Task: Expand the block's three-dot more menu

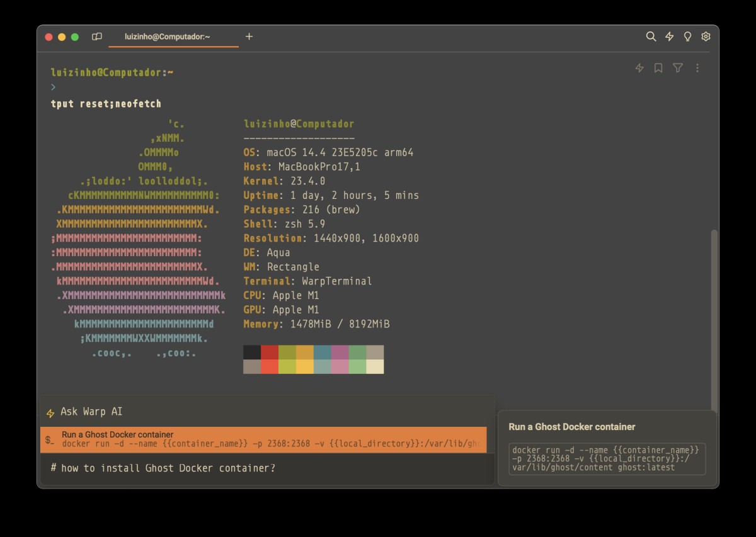Action: pyautogui.click(x=697, y=68)
